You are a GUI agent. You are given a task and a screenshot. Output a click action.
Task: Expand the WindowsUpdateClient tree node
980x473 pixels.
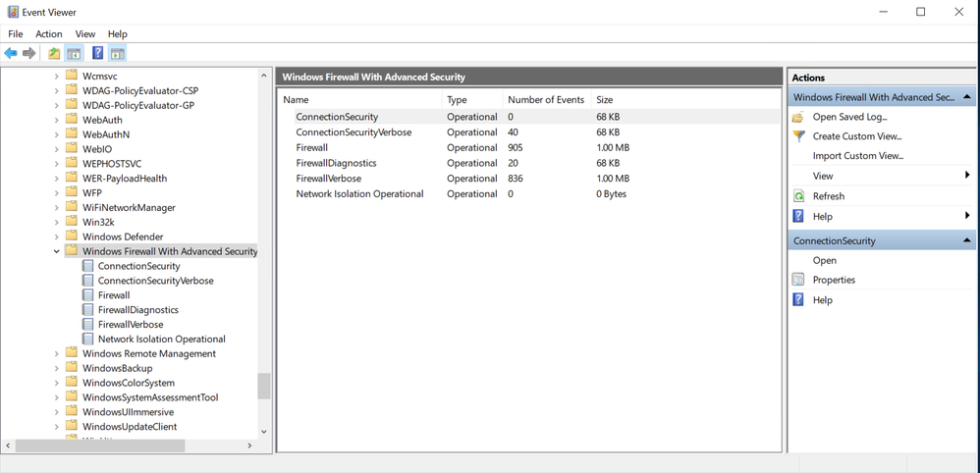(x=57, y=427)
